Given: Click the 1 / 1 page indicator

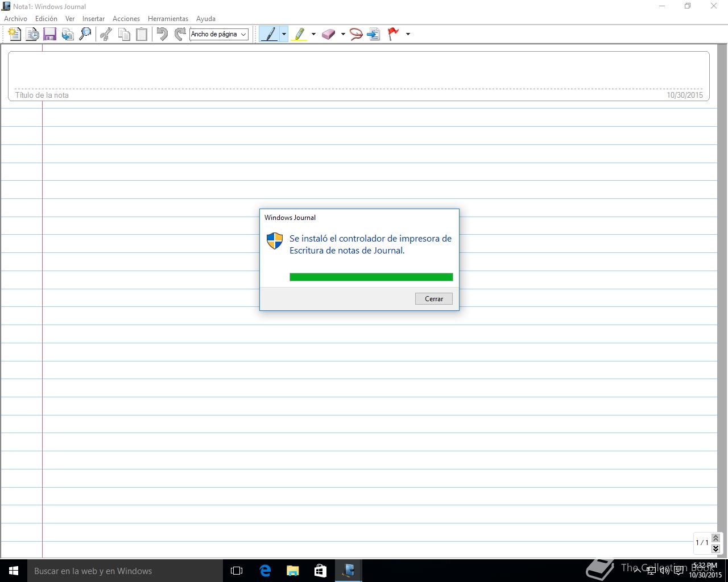Looking at the screenshot, I should pyautogui.click(x=702, y=543).
